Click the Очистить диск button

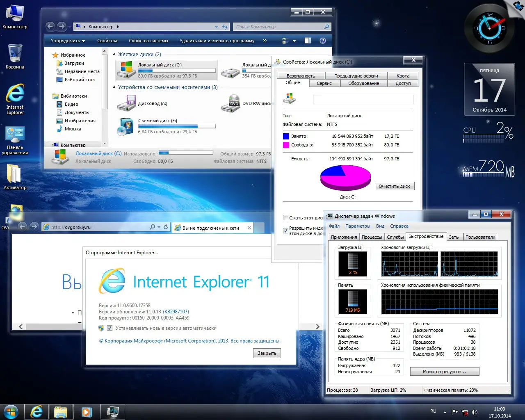point(395,186)
